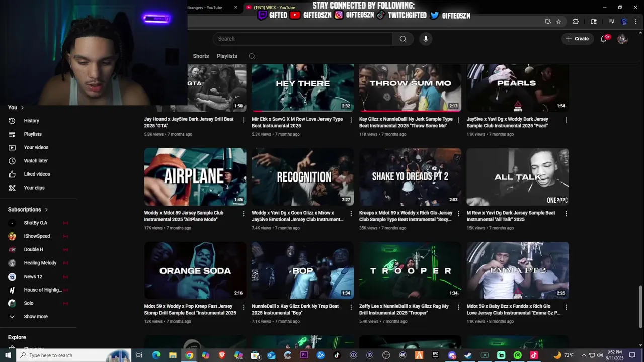Bookmark this page with star icon
The image size is (644, 362).
tap(558, 22)
